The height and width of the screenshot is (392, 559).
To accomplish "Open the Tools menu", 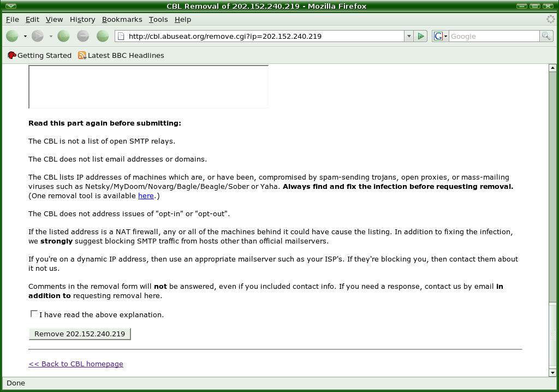I will pyautogui.click(x=158, y=20).
